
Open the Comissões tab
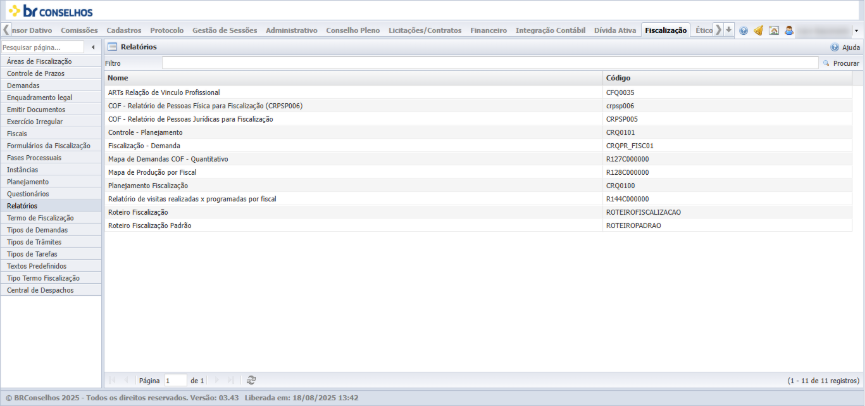79,30
